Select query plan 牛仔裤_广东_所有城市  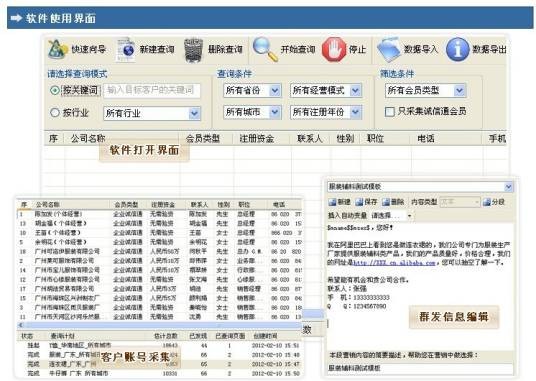(159, 373)
